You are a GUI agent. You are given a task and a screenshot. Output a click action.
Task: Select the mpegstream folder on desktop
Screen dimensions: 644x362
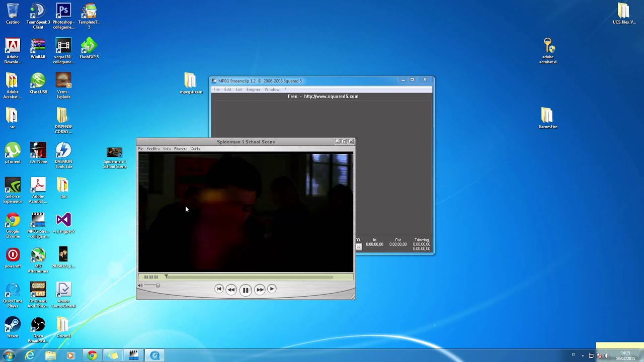[x=191, y=83]
